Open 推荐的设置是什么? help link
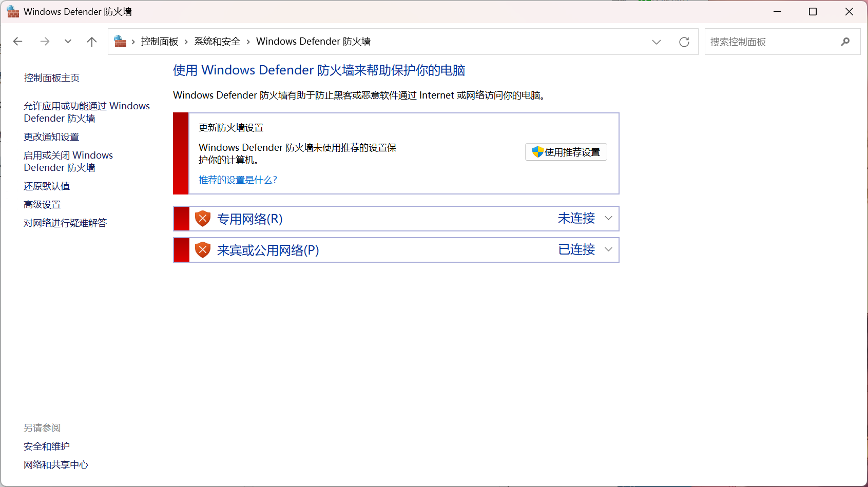The width and height of the screenshot is (868, 487). point(238,180)
